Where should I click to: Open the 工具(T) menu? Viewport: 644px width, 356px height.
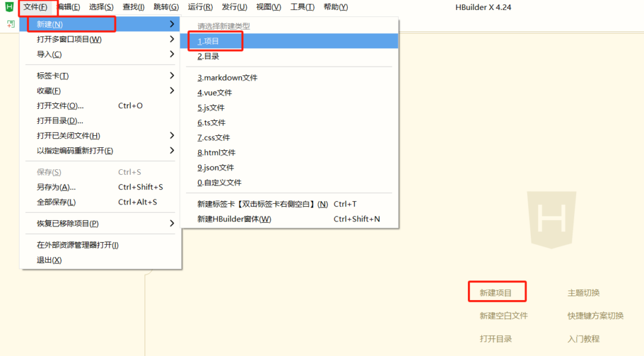click(x=303, y=7)
